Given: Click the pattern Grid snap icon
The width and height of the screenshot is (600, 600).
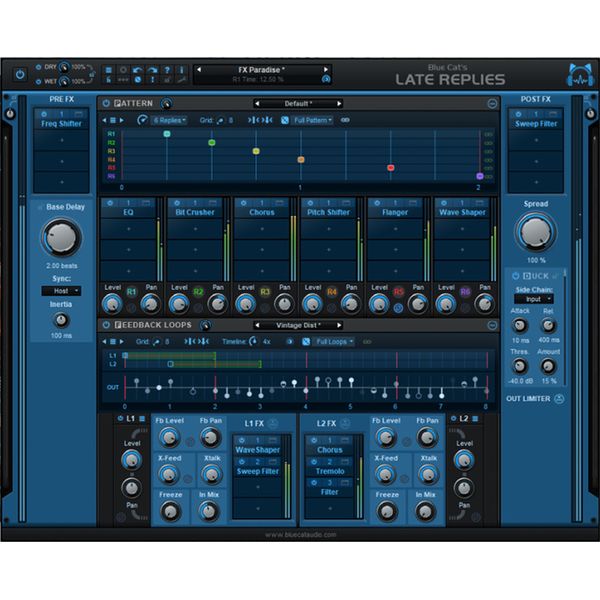Looking at the screenshot, I should click(220, 121).
